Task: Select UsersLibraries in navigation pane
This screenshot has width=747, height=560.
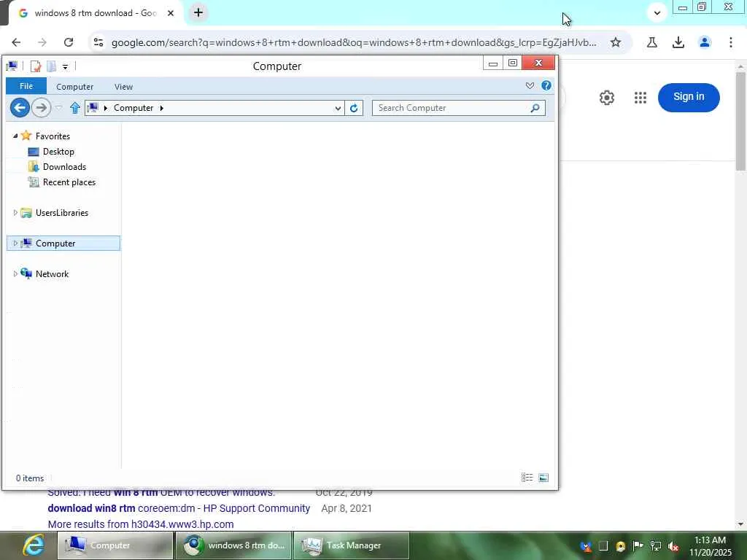Action: pyautogui.click(x=61, y=213)
